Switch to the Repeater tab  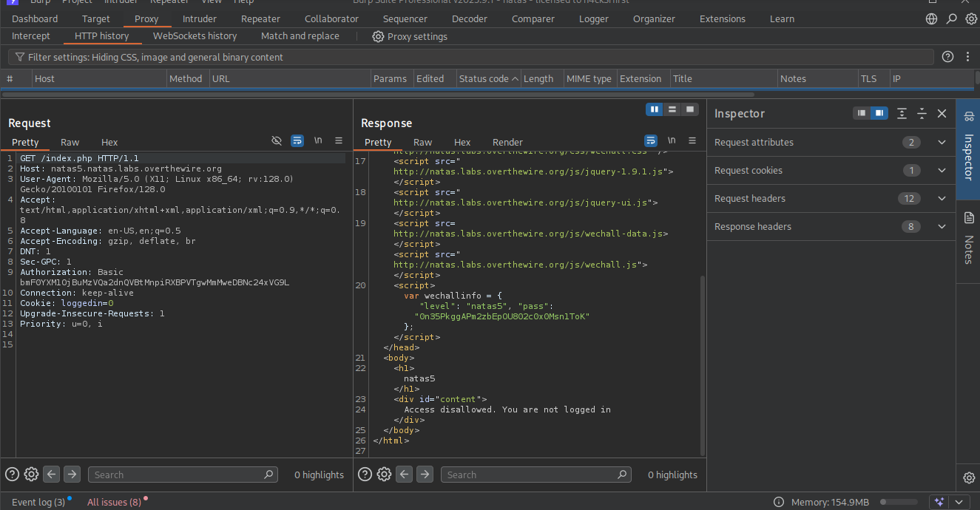(x=260, y=18)
